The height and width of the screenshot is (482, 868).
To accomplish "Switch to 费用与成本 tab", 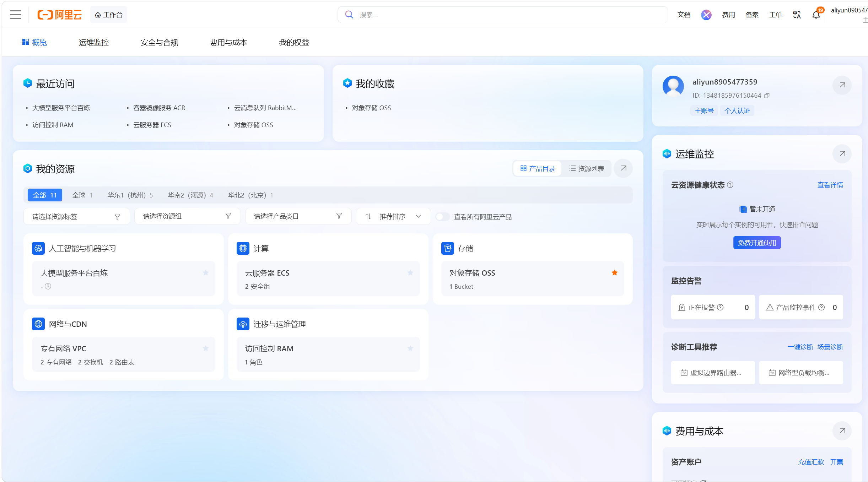I will (228, 42).
